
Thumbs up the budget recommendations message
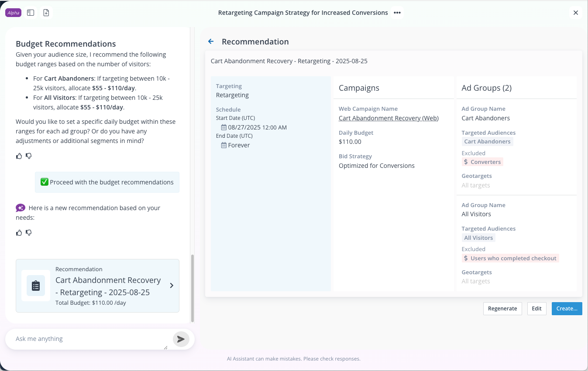pos(19,156)
